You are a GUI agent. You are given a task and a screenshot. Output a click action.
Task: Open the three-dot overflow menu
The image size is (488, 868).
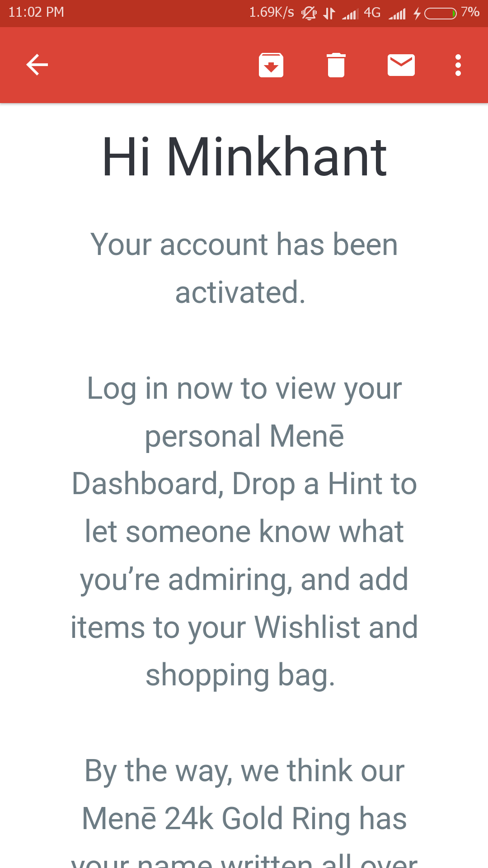pos(458,65)
